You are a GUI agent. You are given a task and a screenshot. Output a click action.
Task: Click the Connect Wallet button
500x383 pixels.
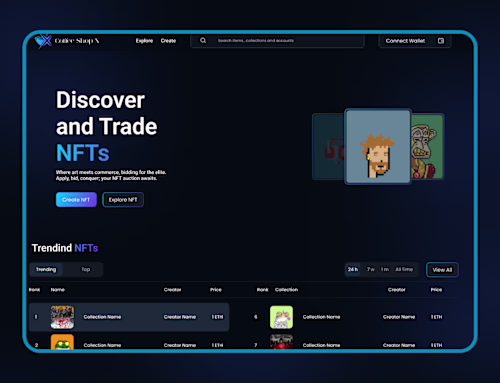(415, 41)
